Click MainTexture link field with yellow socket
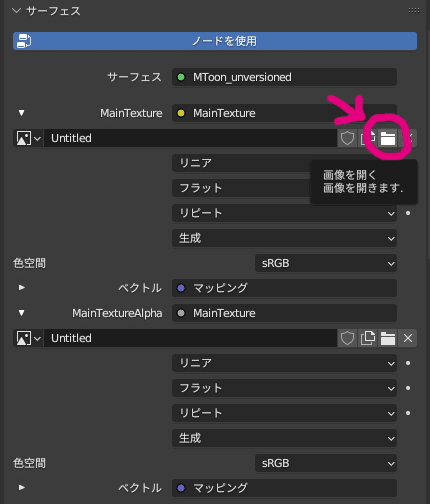Screen dimensions: 430x504 tap(284, 113)
